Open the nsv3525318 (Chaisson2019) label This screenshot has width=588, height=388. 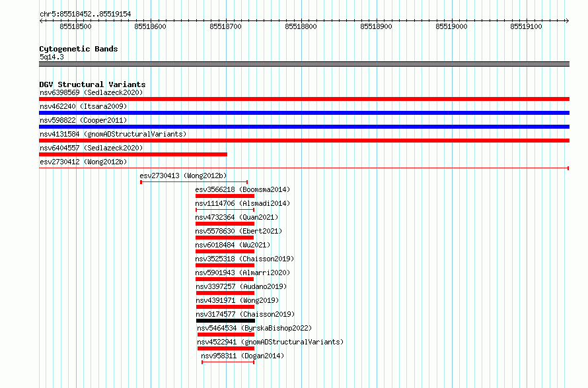(244, 259)
